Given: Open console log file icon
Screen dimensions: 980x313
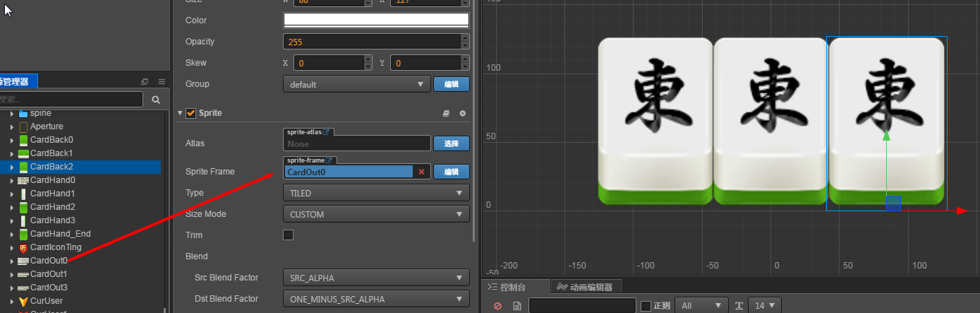Looking at the screenshot, I should tap(516, 306).
